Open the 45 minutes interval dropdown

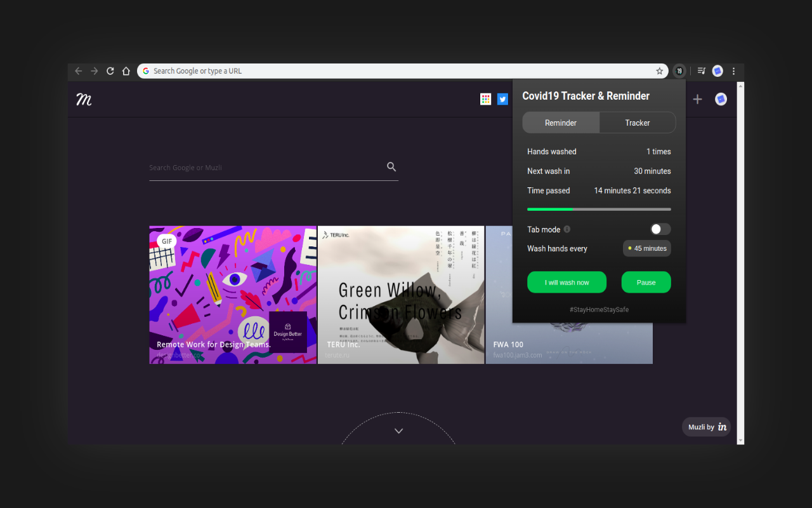647,248
